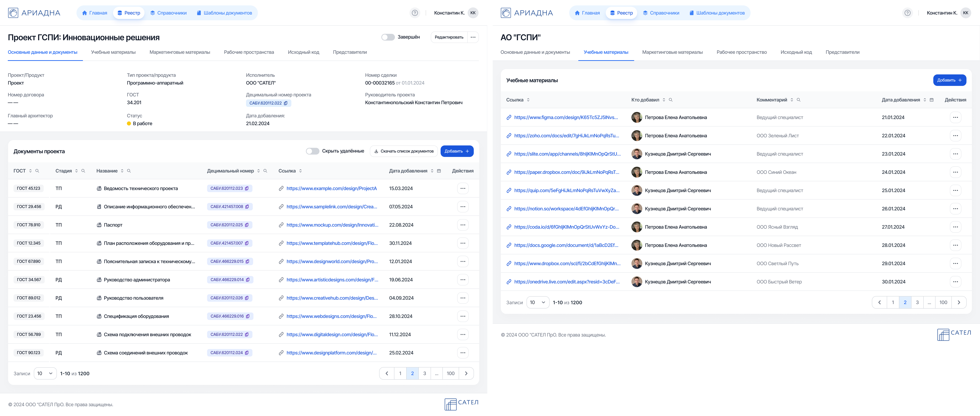Open records-per-page dropdown in Документы проекта
This screenshot has height=416, width=980.
pyautogui.click(x=45, y=374)
